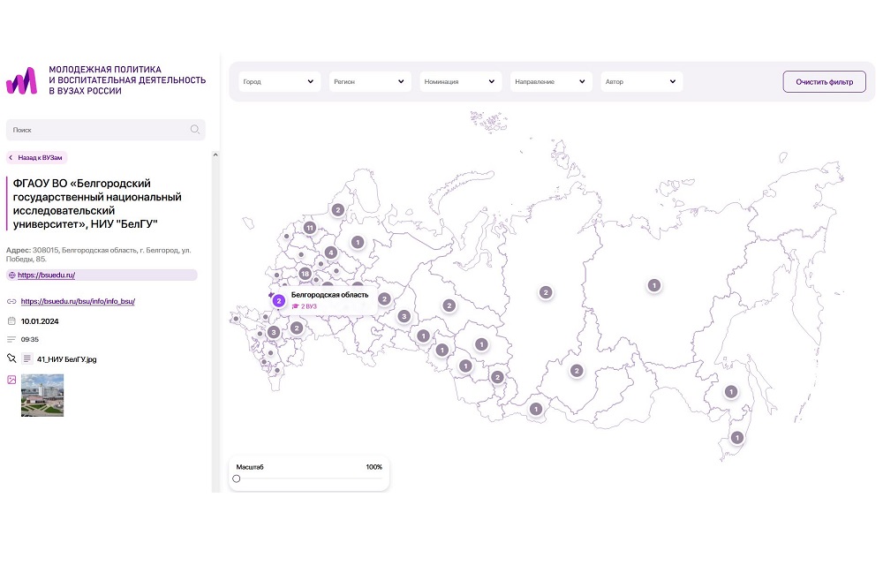The image size is (883, 588).
Task: Click the chain link icon
Action: coord(11,301)
